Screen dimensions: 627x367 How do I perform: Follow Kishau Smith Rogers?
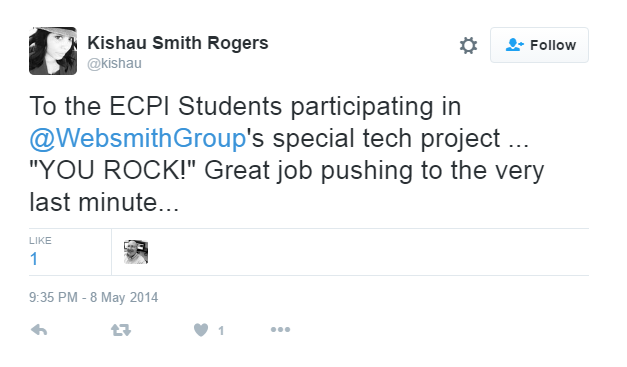[x=539, y=45]
